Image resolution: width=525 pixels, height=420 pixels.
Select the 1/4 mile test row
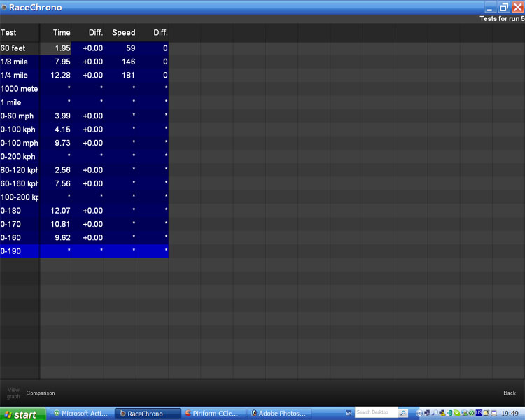coord(19,75)
